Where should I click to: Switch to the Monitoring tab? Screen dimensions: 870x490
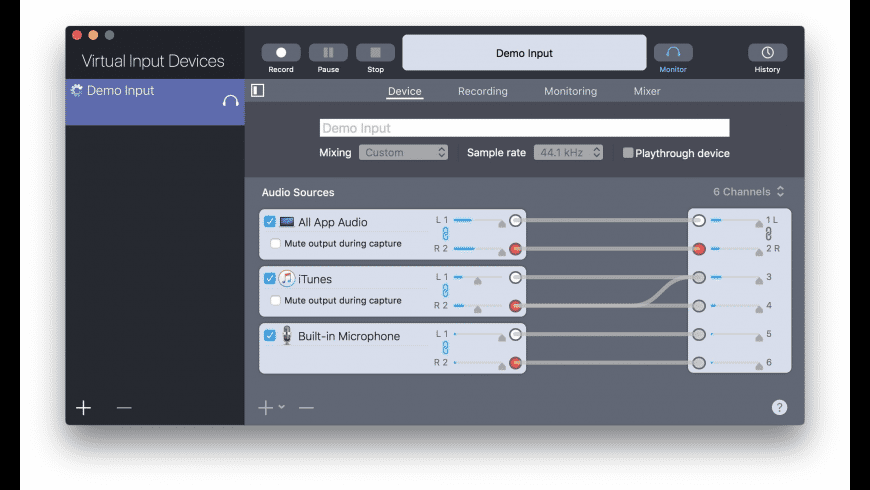570,91
